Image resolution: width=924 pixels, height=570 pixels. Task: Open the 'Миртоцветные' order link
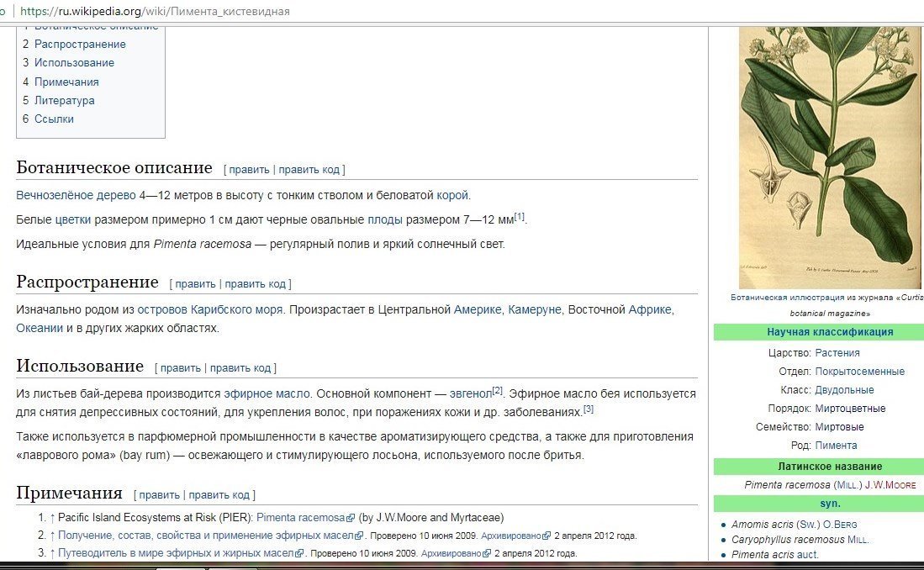[x=850, y=409]
